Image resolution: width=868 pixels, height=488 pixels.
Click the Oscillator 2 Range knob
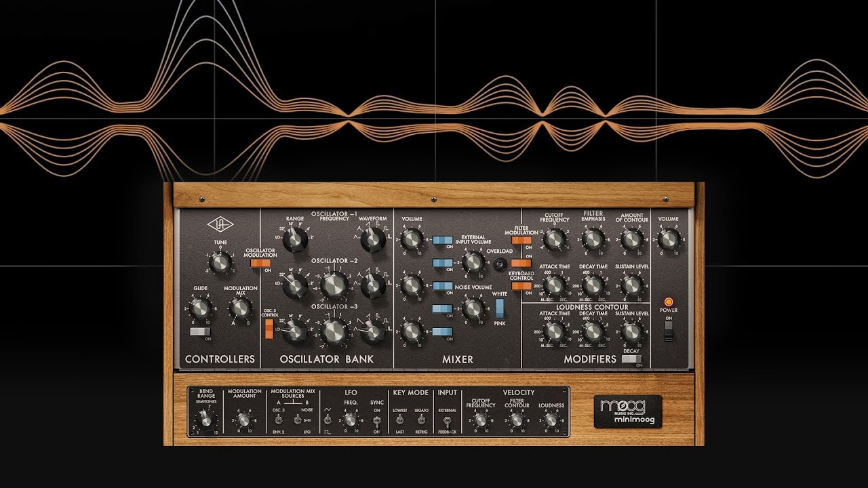(x=295, y=285)
